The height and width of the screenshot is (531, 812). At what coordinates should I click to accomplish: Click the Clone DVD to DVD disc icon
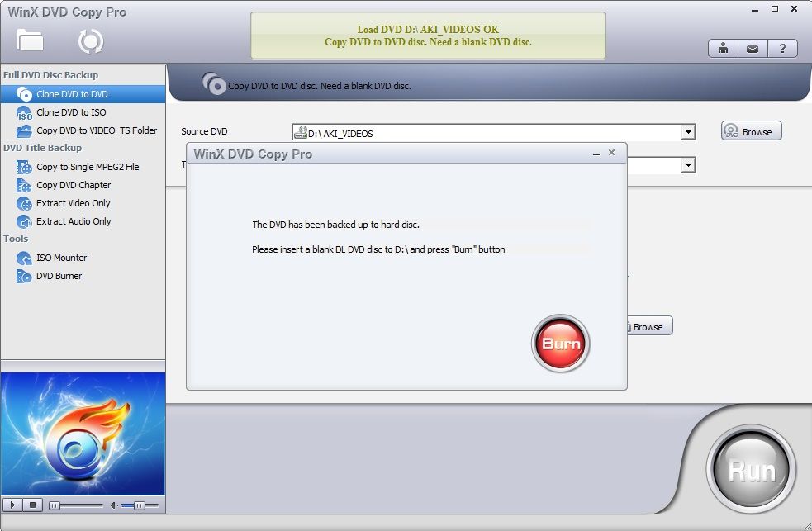coord(24,94)
